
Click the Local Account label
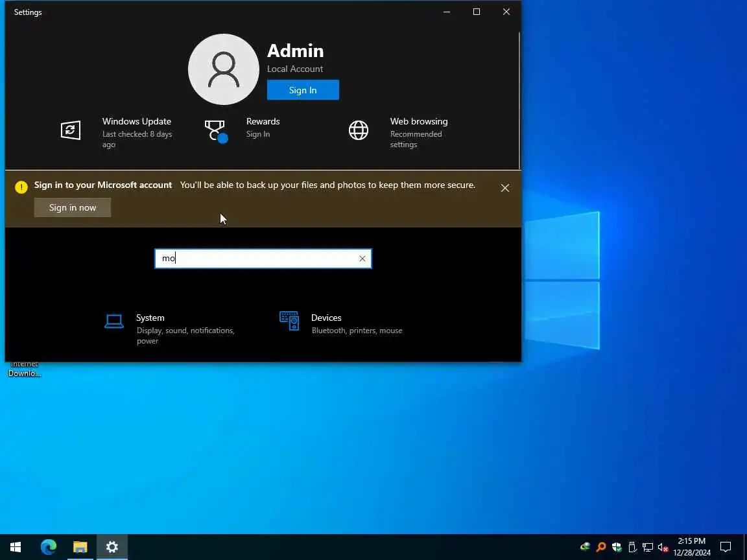coord(295,69)
